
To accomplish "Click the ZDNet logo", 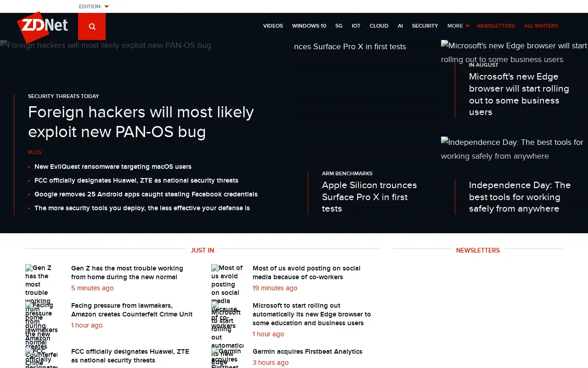I will (x=42, y=27).
